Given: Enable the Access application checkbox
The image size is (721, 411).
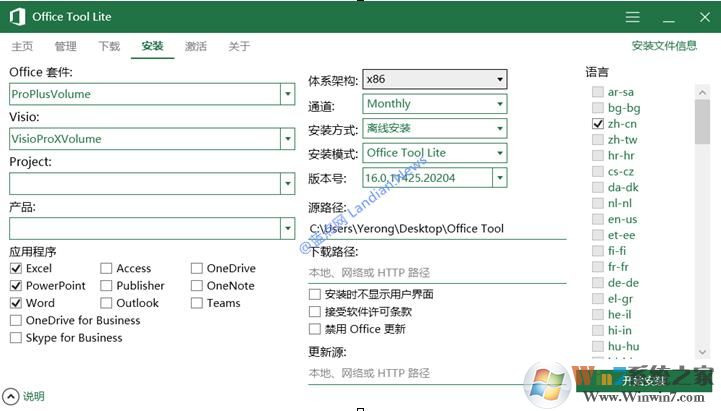Looking at the screenshot, I should click(x=106, y=268).
